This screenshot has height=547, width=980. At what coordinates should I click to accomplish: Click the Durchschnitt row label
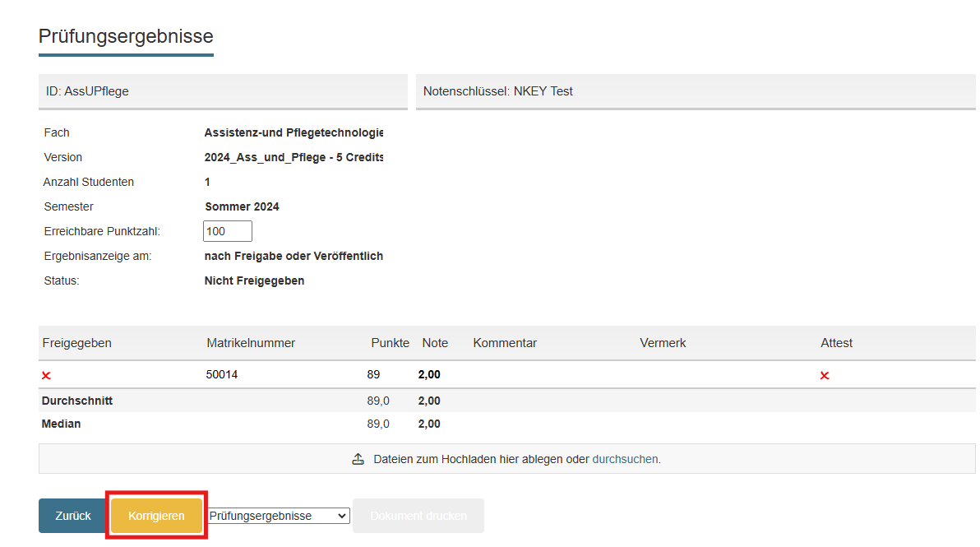tap(77, 401)
